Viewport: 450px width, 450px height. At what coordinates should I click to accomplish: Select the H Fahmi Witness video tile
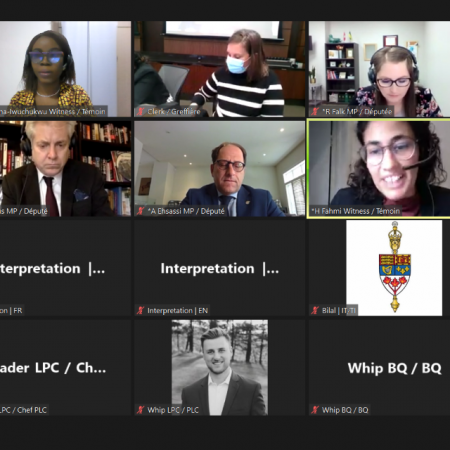[379, 169]
